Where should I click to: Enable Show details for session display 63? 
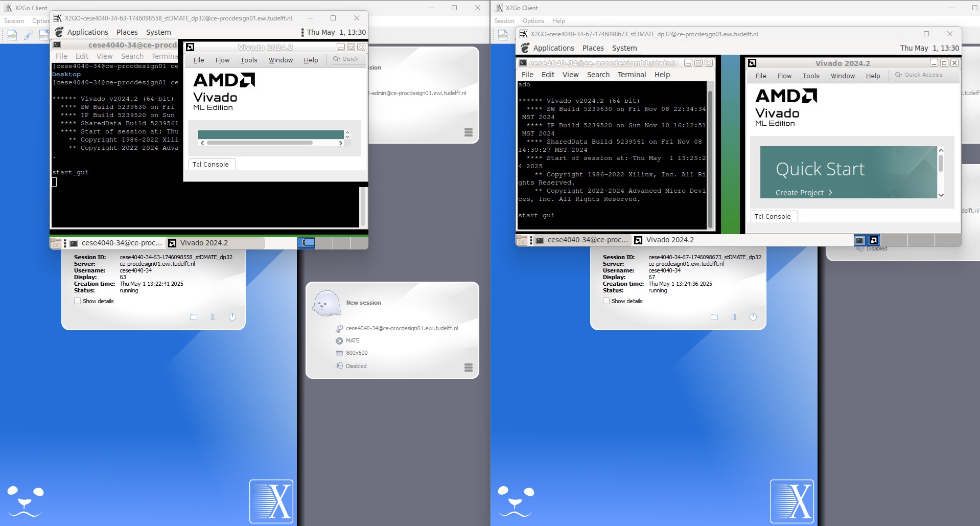click(78, 301)
